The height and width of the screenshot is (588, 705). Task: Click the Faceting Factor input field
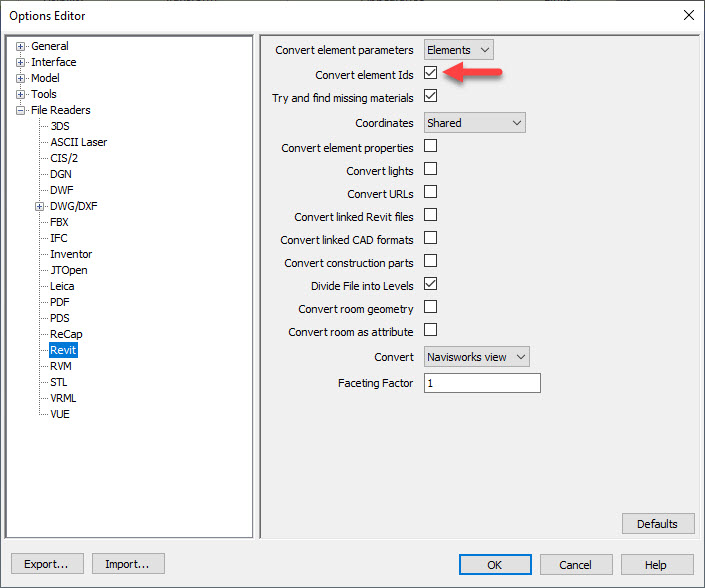click(x=482, y=383)
